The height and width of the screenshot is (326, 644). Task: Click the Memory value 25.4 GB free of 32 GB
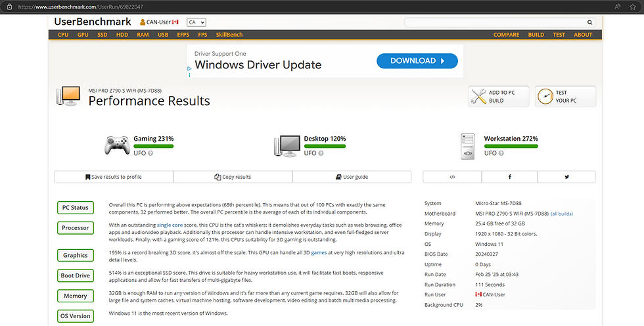500,223
